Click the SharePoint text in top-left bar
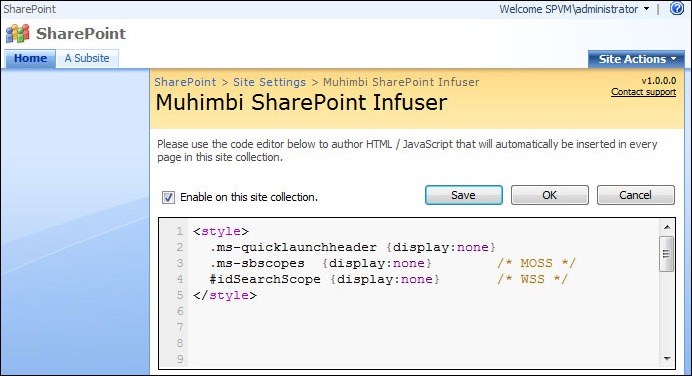 30,9
